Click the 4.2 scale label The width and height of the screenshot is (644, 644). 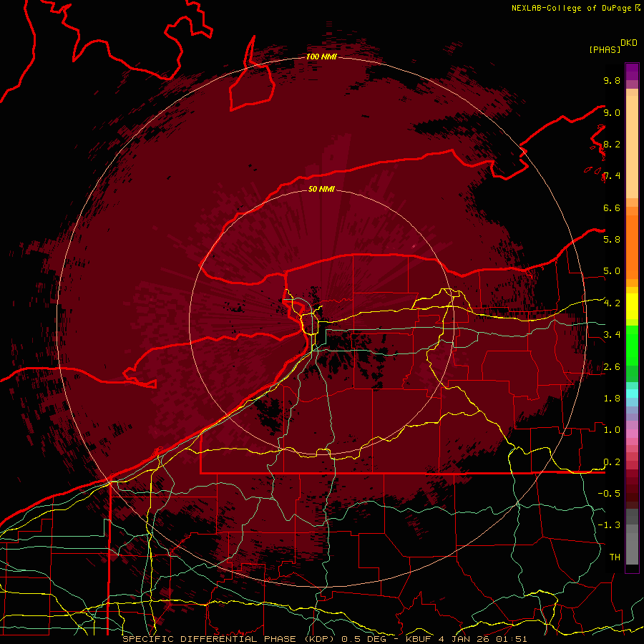[x=612, y=303]
